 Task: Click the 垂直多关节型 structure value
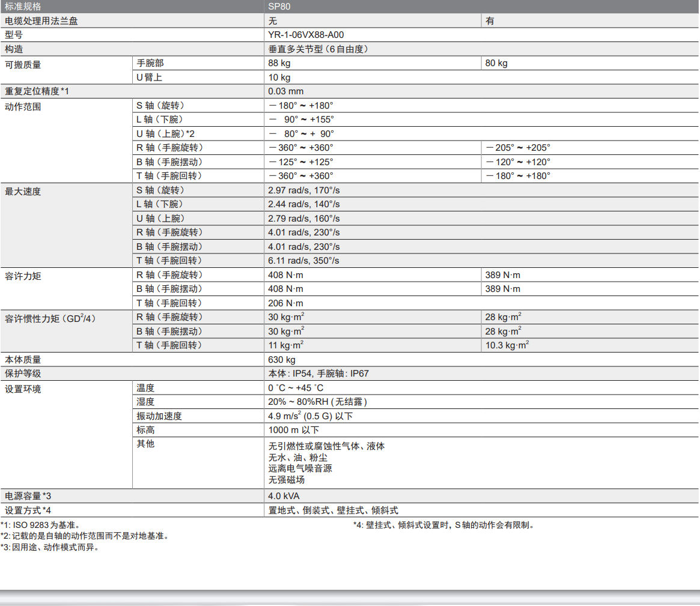[x=318, y=49]
